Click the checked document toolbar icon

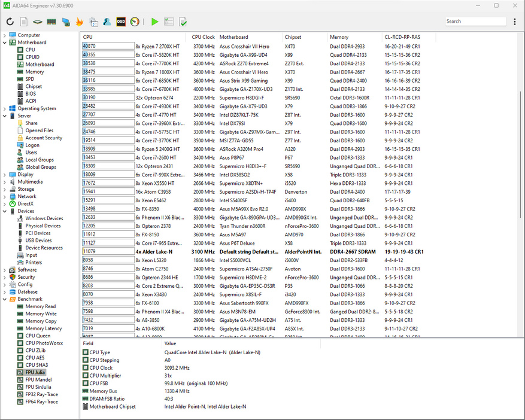coord(183,22)
